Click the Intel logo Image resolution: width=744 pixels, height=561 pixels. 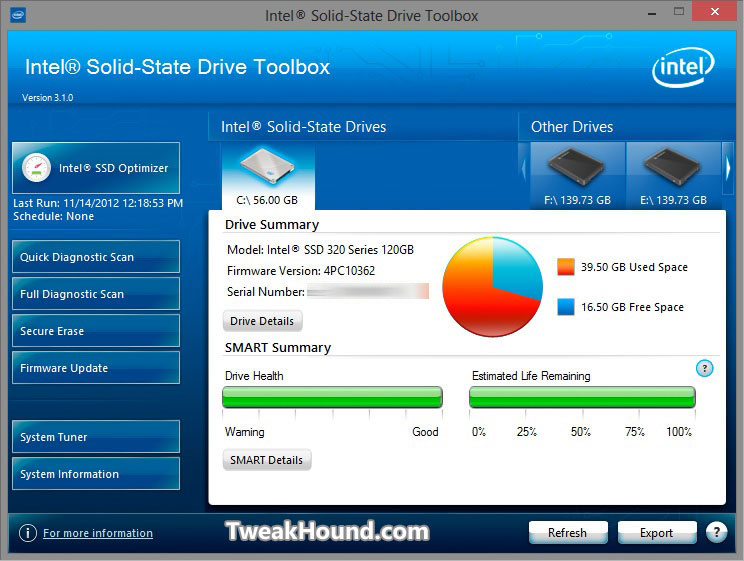point(683,67)
